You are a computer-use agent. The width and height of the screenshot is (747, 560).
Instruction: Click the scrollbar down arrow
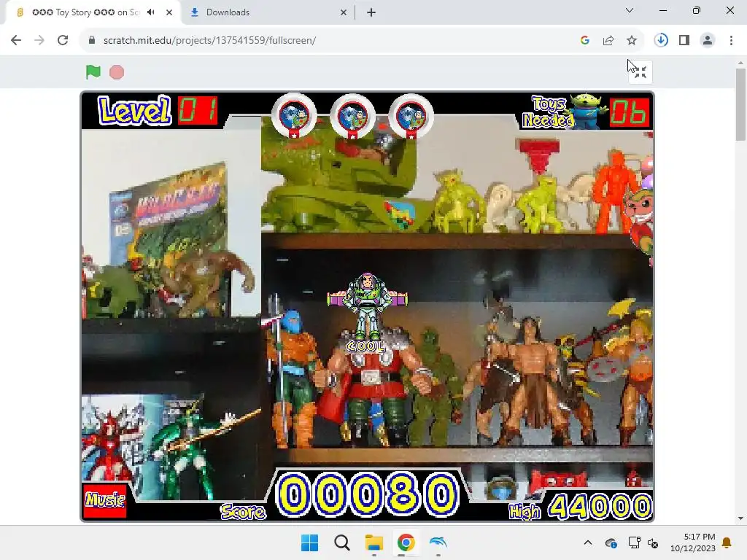[740, 518]
